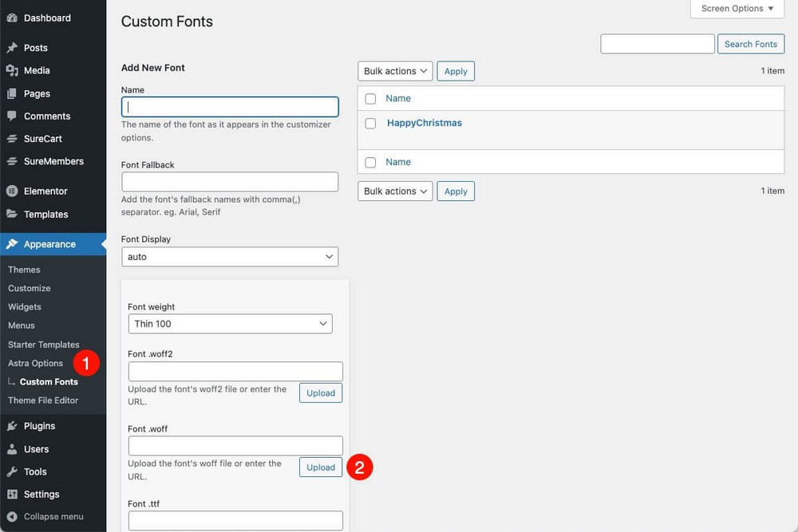
Task: Click the Font .ttf URL field
Action: 235,521
